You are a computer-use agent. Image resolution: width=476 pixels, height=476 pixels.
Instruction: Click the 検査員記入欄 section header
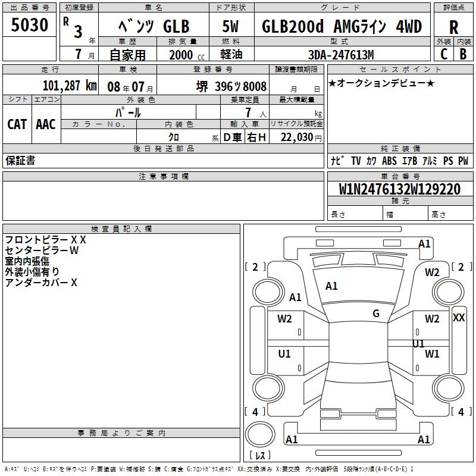121,229
